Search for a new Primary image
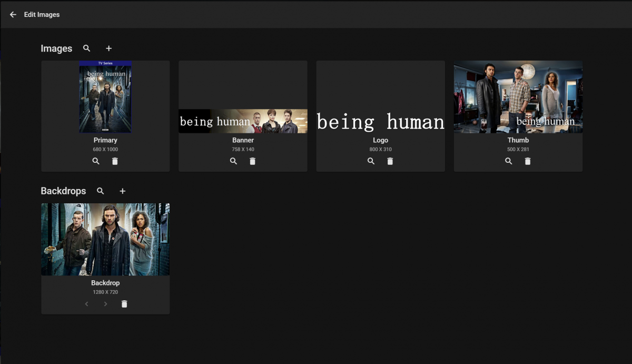Image resolution: width=632 pixels, height=364 pixels. (96, 161)
